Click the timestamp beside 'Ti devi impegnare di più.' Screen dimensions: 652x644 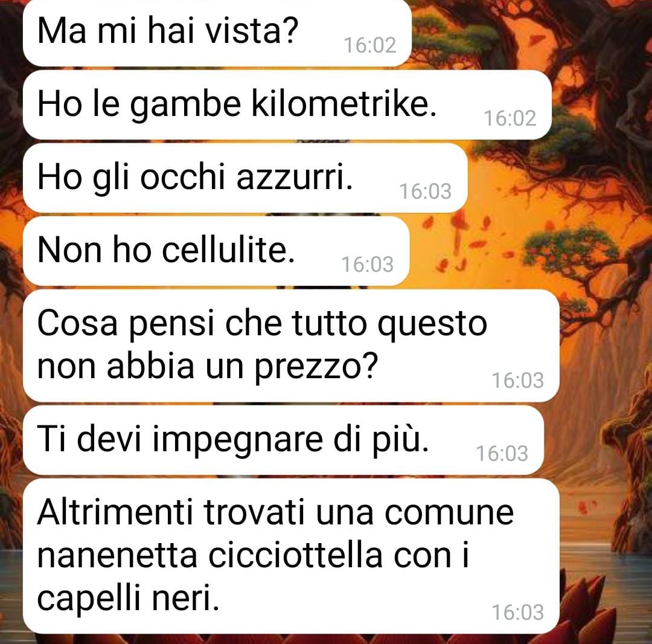tap(502, 454)
